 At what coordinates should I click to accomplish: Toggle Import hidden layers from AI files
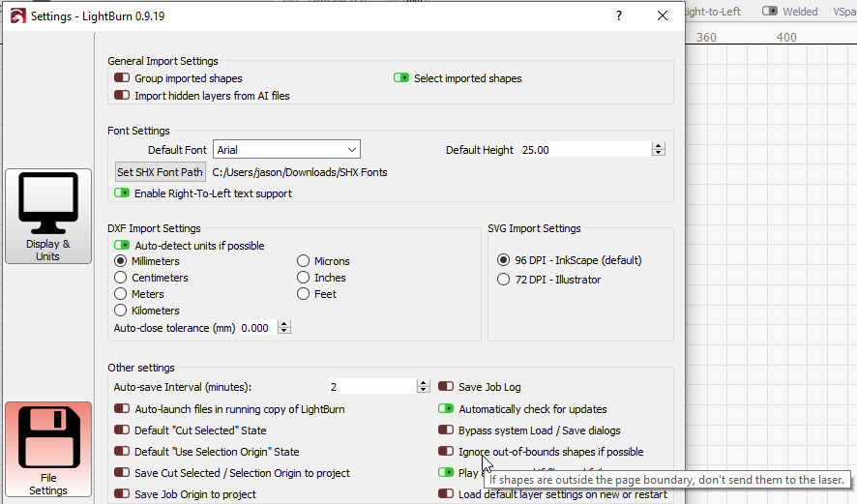[122, 96]
